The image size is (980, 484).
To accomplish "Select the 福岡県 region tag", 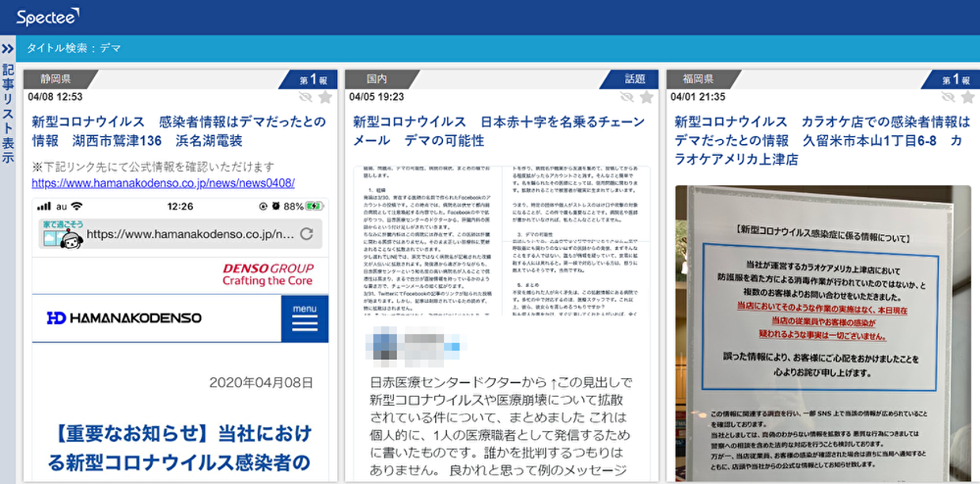I will pos(698,79).
